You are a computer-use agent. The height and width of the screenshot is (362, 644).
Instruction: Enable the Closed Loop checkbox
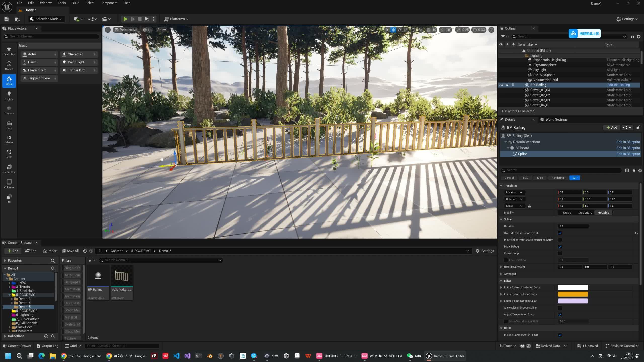point(560,253)
